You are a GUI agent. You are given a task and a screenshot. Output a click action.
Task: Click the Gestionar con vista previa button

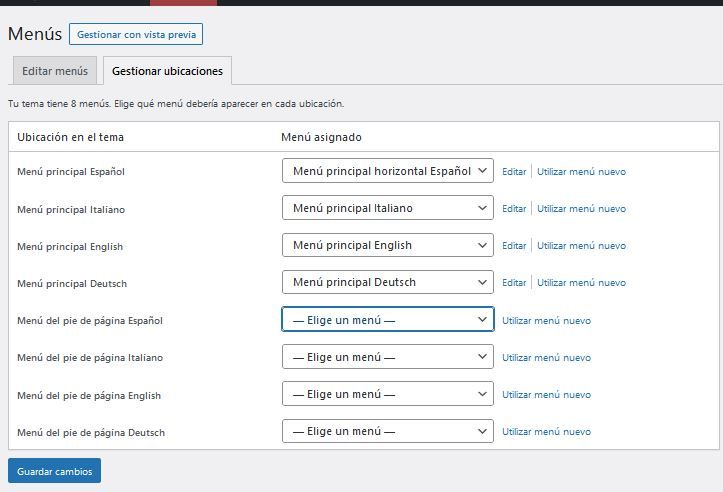(136, 34)
